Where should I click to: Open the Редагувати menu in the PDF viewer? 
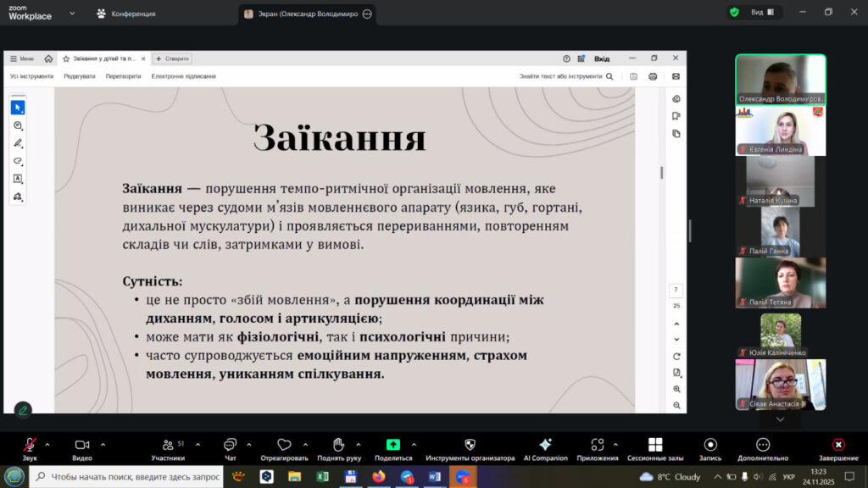(79, 76)
